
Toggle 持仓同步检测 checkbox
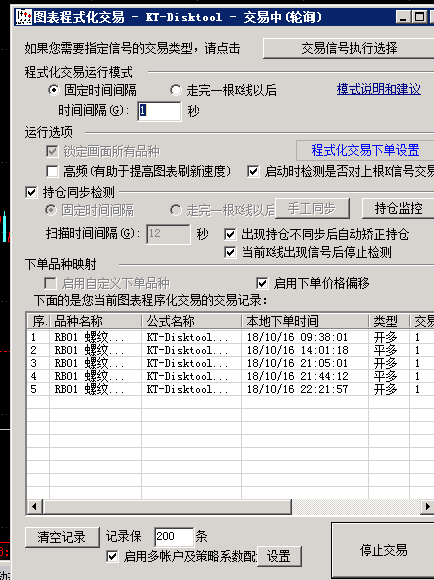pos(31,192)
